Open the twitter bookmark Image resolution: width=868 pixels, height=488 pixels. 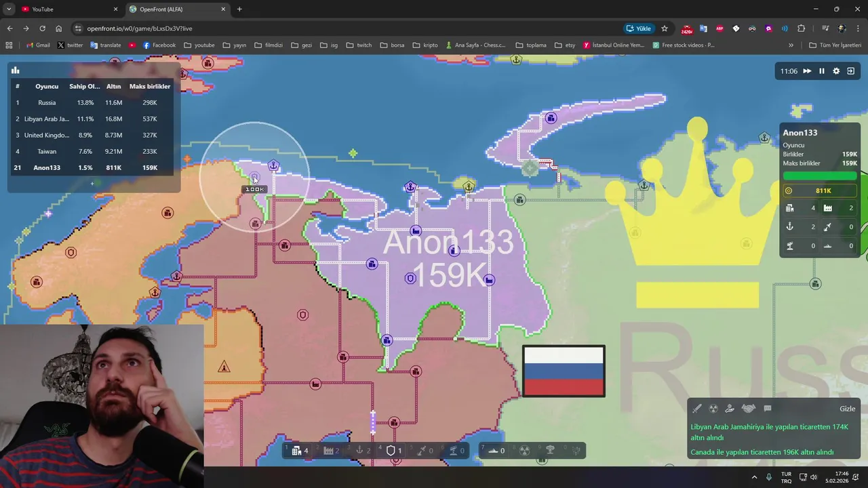tap(70, 45)
